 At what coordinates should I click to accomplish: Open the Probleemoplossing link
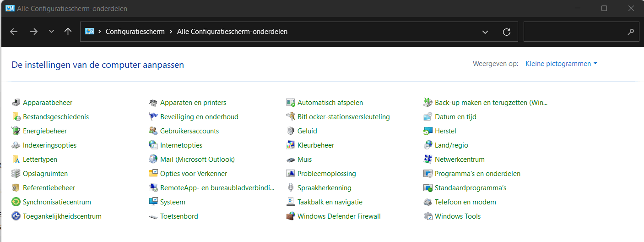tap(327, 174)
